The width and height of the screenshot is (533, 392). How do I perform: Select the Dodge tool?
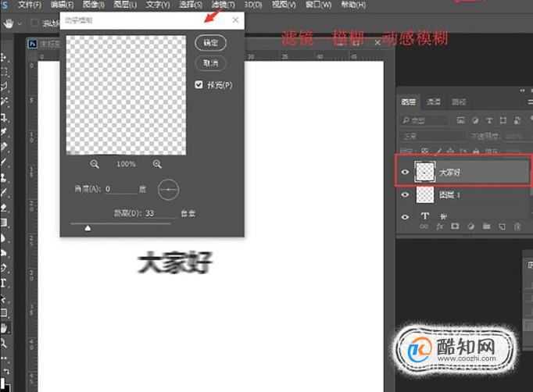coord(4,253)
